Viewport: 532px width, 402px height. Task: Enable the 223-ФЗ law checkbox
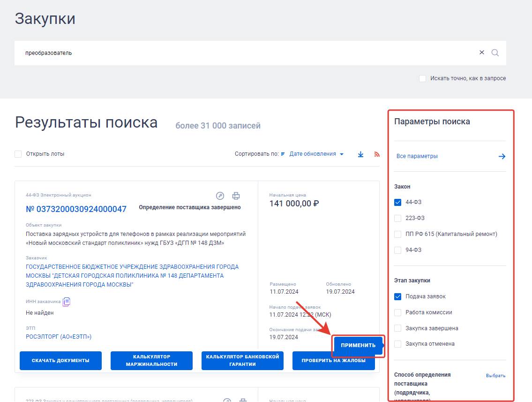tap(398, 218)
